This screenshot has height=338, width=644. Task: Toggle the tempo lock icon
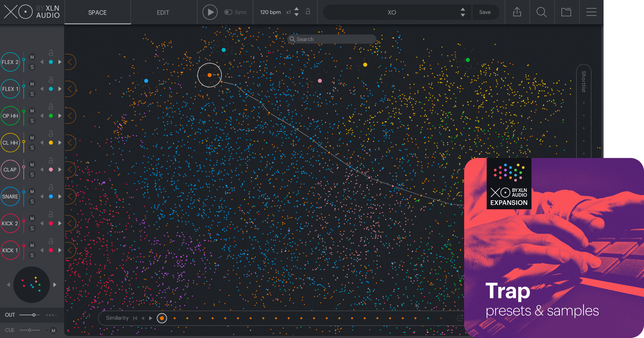[308, 12]
